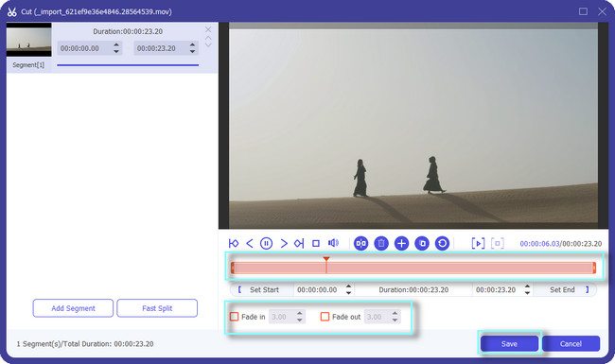
Task: Click the scissors Cut icon in title bar
Action: click(x=11, y=11)
